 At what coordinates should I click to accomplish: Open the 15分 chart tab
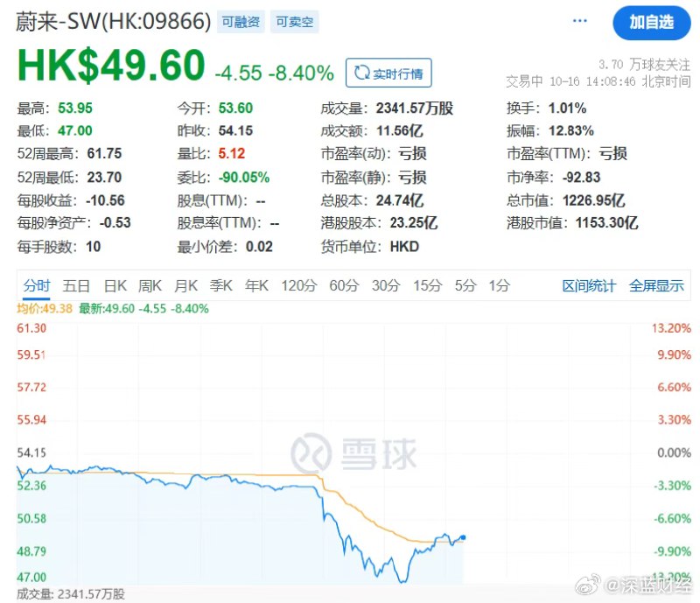click(x=427, y=285)
